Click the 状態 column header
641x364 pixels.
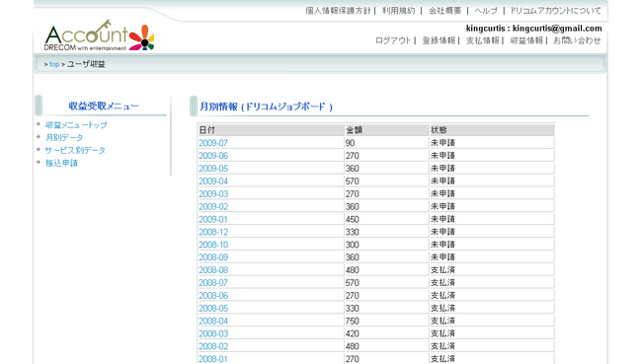492,130
